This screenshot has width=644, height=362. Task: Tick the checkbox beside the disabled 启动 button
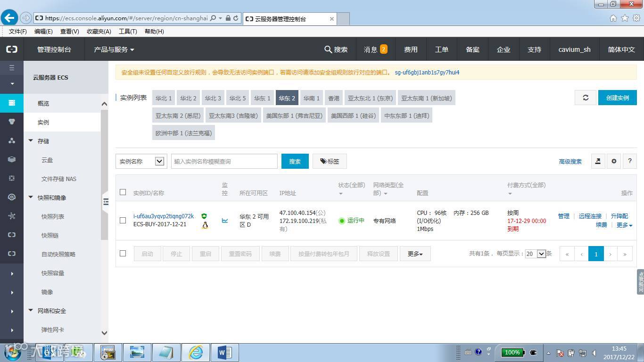coord(123,253)
